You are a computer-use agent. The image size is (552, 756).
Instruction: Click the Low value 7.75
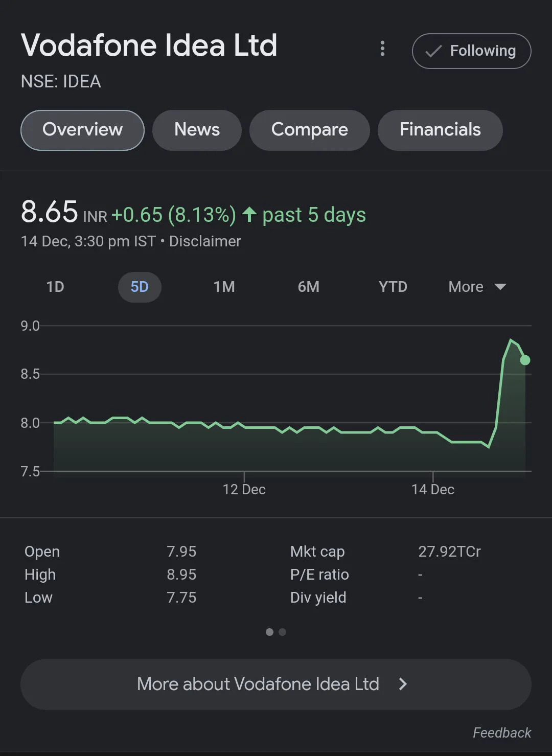[x=181, y=598]
